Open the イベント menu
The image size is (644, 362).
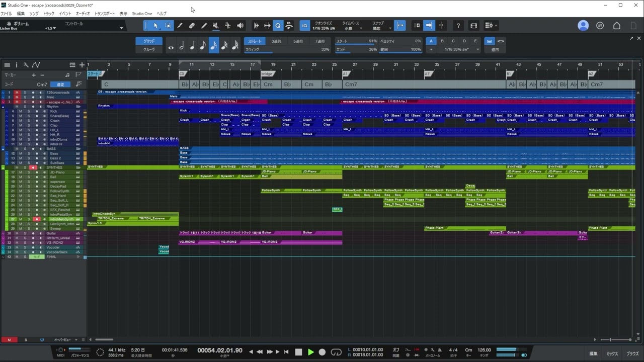pos(65,14)
